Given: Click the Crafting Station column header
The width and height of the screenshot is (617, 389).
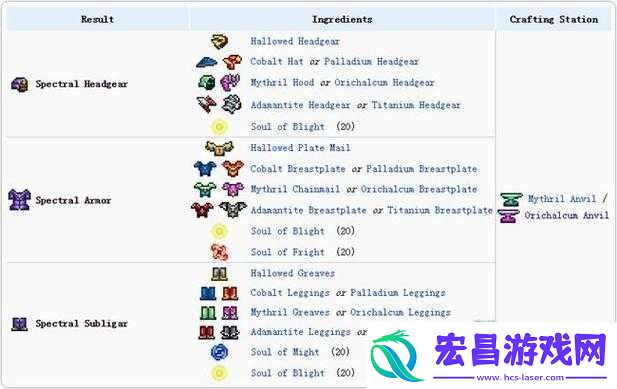Looking at the screenshot, I should click(x=554, y=19).
